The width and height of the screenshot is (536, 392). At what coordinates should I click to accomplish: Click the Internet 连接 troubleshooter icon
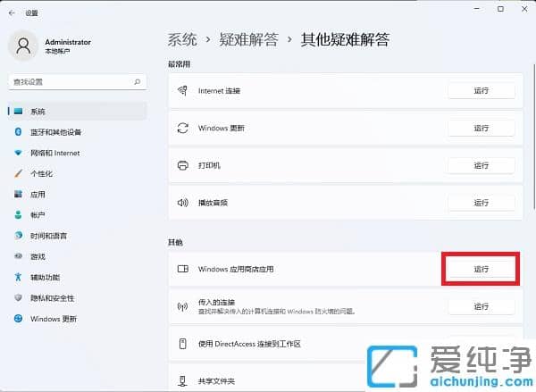pyautogui.click(x=182, y=90)
